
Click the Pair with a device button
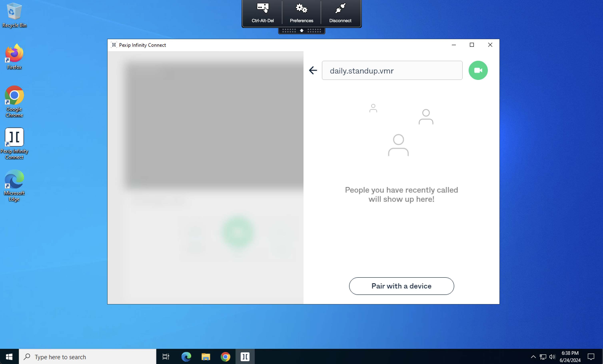click(401, 286)
